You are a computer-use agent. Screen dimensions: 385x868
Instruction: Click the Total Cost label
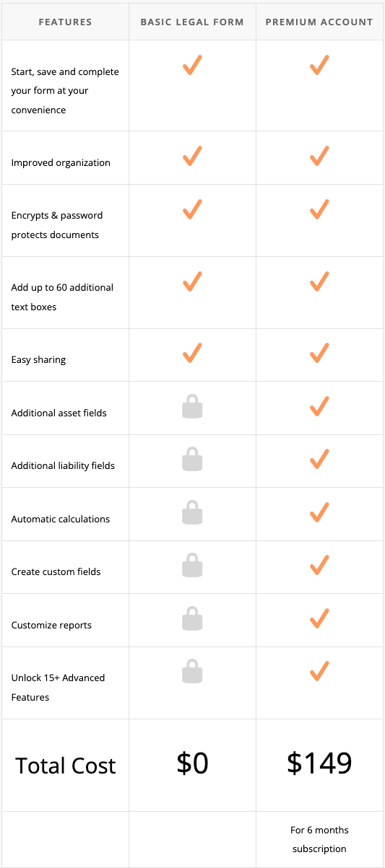(66, 766)
